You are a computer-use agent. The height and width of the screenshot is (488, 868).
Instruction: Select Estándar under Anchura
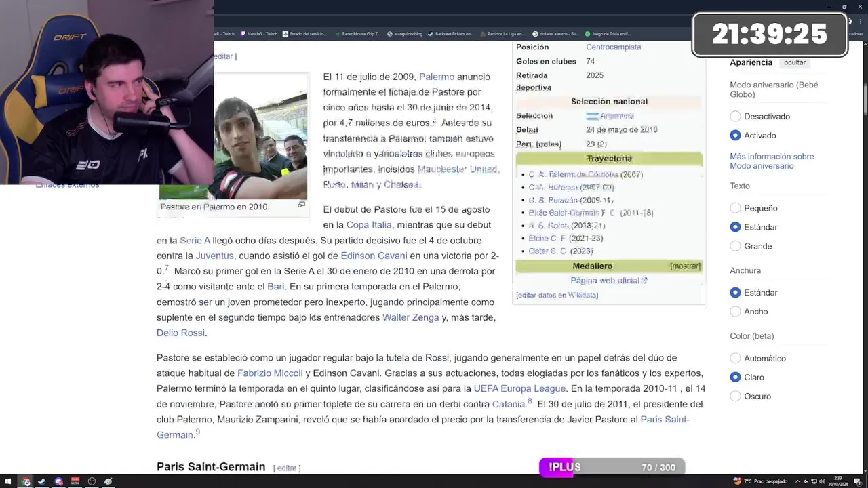735,293
